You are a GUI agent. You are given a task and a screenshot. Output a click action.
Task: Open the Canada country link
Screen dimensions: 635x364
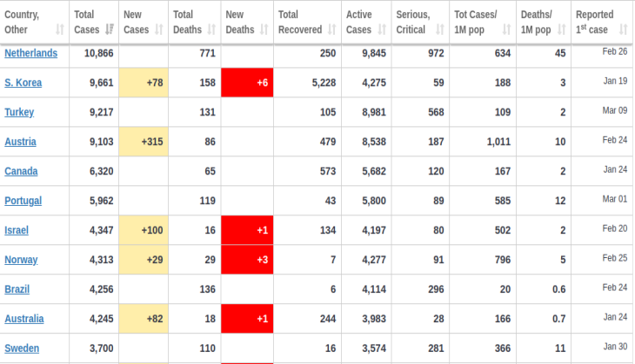[x=21, y=171]
